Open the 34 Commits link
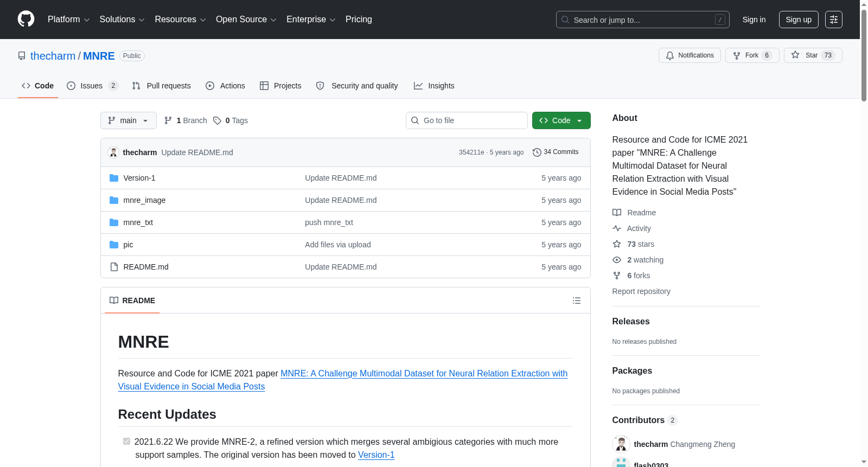 pos(556,152)
